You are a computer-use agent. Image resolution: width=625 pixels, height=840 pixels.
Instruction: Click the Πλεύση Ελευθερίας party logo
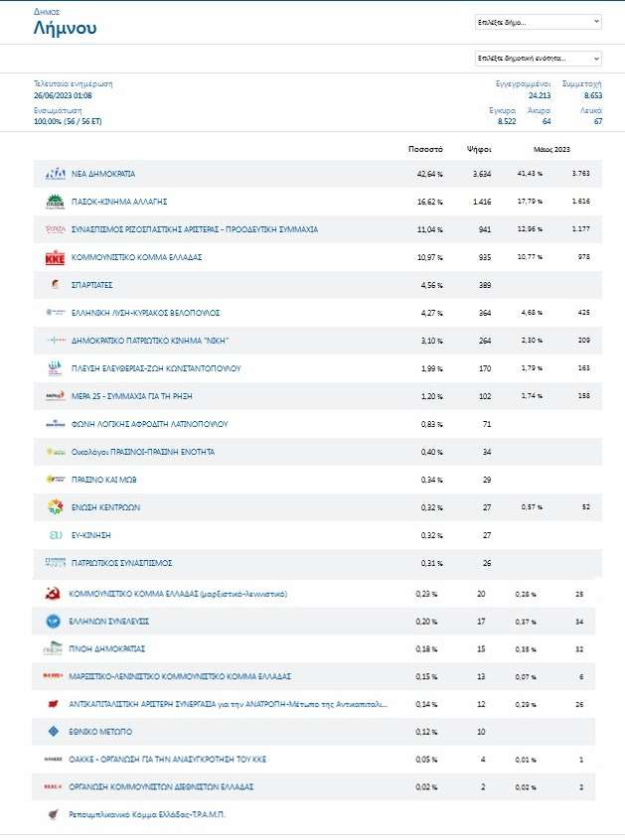tap(56, 368)
